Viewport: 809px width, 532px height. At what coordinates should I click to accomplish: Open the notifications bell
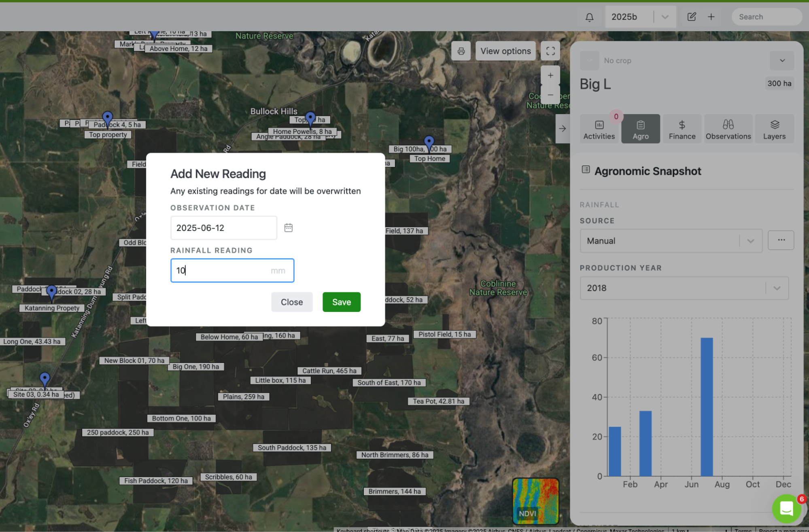(589, 17)
